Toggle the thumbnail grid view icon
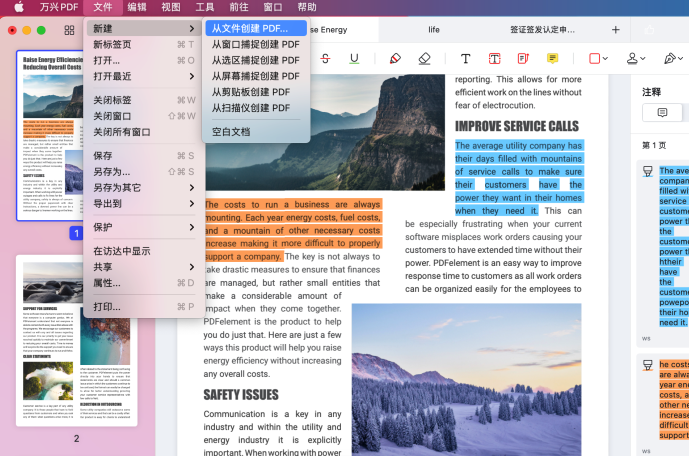689x456 pixels. 69,30
